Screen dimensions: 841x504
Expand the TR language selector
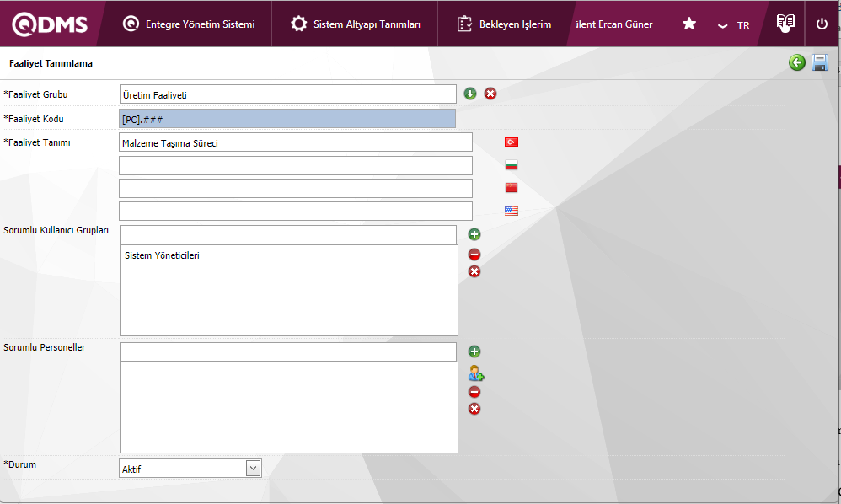[734, 26]
